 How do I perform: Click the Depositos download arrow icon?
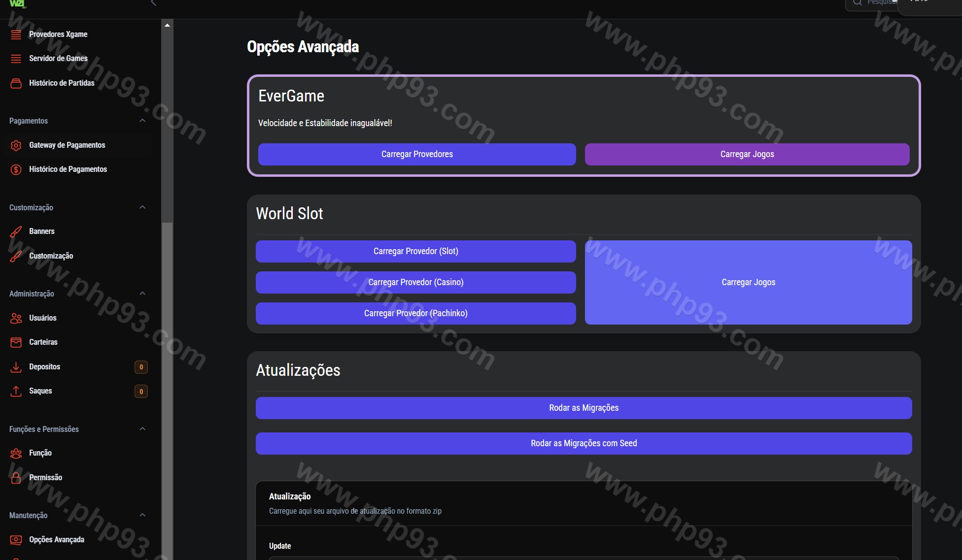pyautogui.click(x=16, y=367)
